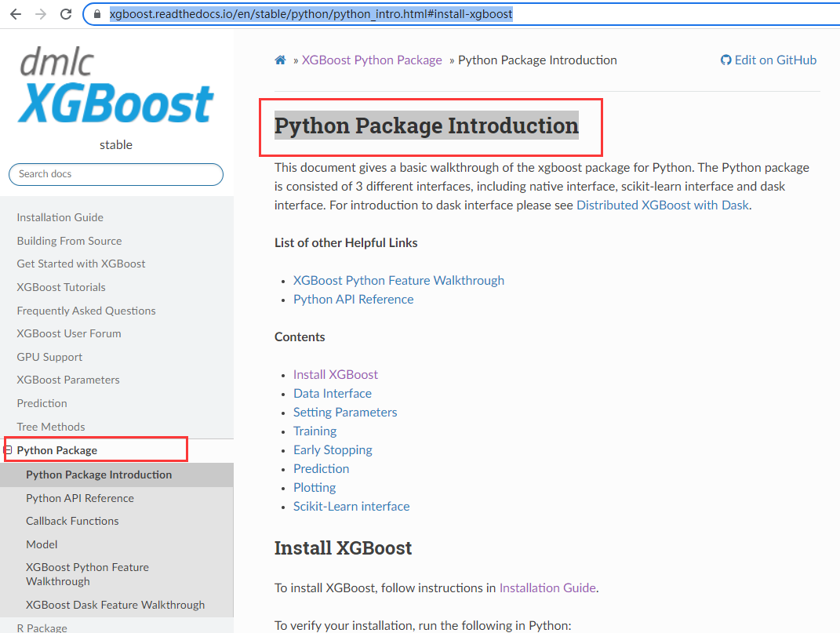Select Python Package Introduction sidebar item
This screenshot has width=840, height=633.
(x=99, y=475)
